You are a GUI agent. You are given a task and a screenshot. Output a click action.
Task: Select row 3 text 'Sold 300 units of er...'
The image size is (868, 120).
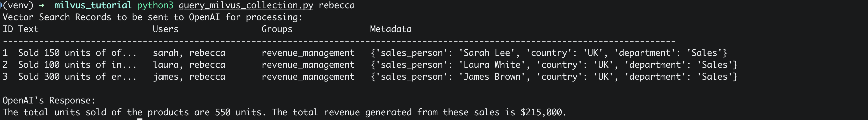77,77
